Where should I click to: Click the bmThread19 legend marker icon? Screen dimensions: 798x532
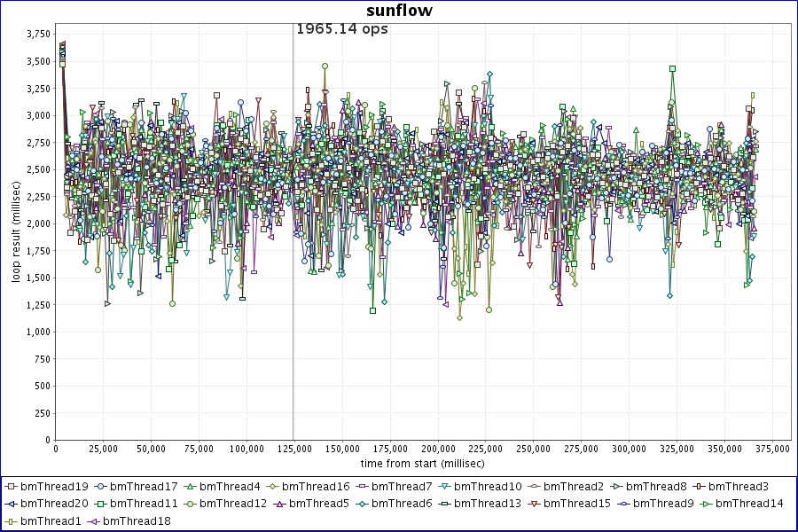coord(11,487)
